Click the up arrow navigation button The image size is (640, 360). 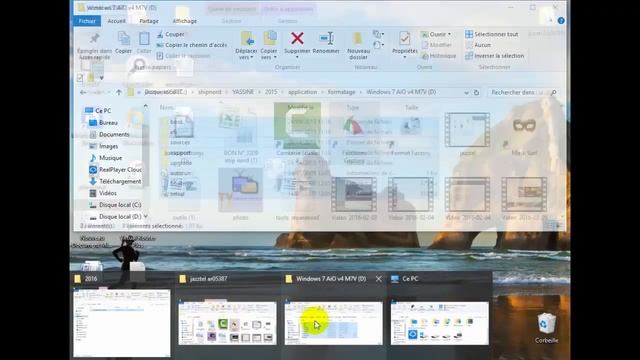point(119,92)
